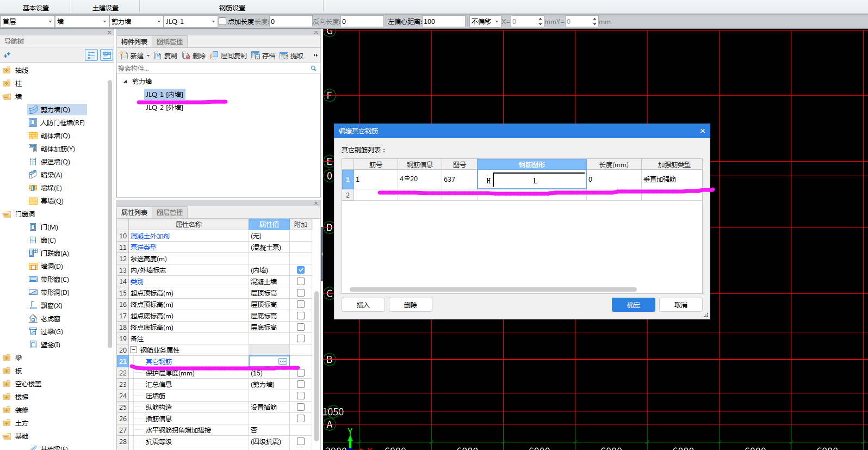Check the 终点底标高(m) 附加 checkbox
Viewport: 868px width, 450px height.
pyautogui.click(x=301, y=327)
